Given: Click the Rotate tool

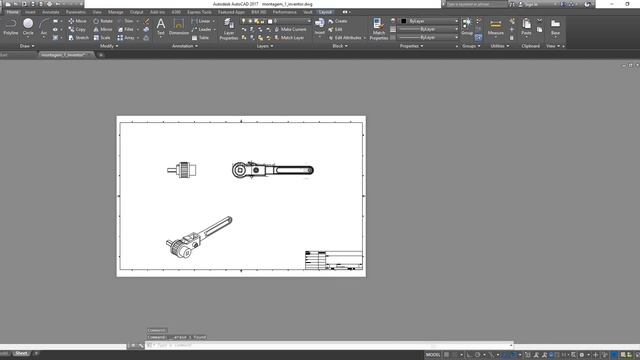Looking at the screenshot, I should [102, 21].
